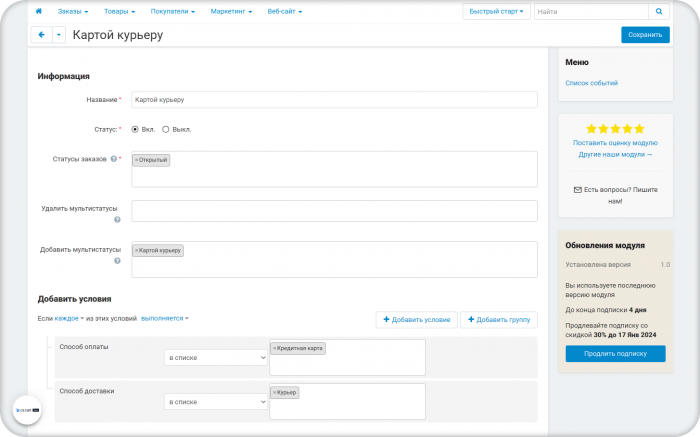Click the back arrow button

click(x=42, y=35)
